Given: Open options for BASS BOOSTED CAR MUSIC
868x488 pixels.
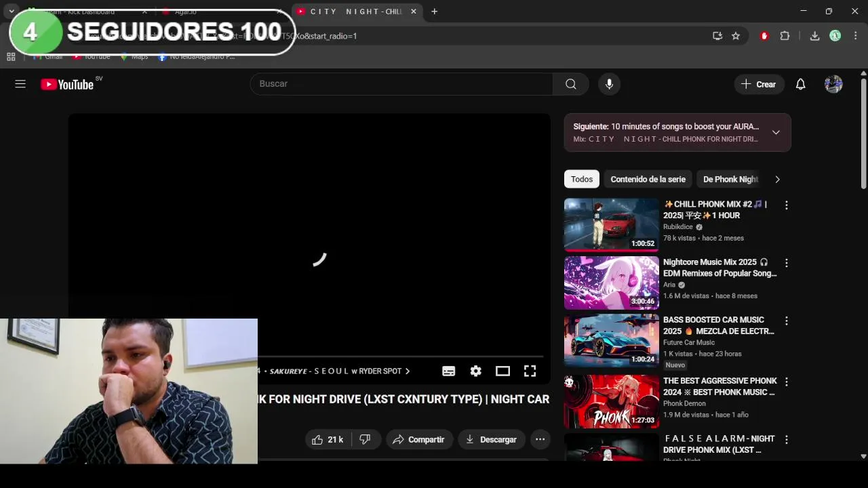Looking at the screenshot, I should pyautogui.click(x=786, y=321).
